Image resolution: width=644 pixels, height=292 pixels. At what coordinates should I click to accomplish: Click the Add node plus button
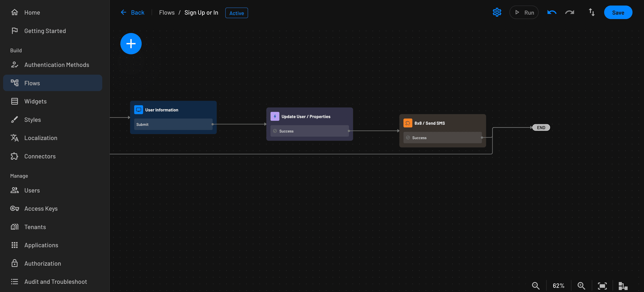pyautogui.click(x=131, y=43)
